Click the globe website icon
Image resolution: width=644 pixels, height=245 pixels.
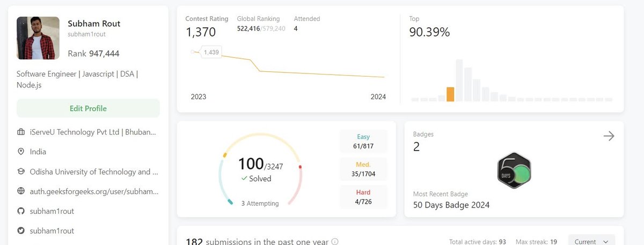(x=21, y=191)
